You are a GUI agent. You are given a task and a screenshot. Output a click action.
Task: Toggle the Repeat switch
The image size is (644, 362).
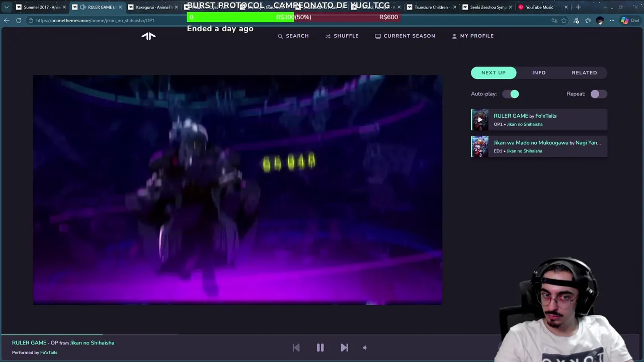pos(599,94)
